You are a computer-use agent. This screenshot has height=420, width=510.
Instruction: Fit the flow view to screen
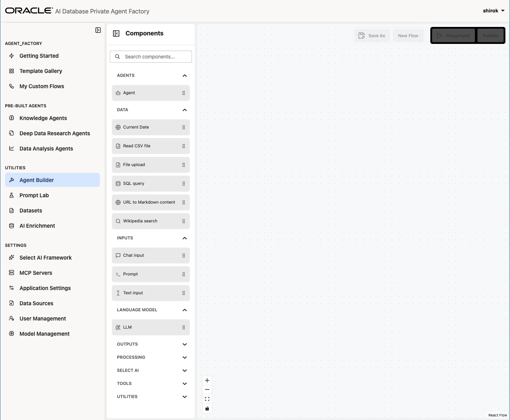coord(207,399)
